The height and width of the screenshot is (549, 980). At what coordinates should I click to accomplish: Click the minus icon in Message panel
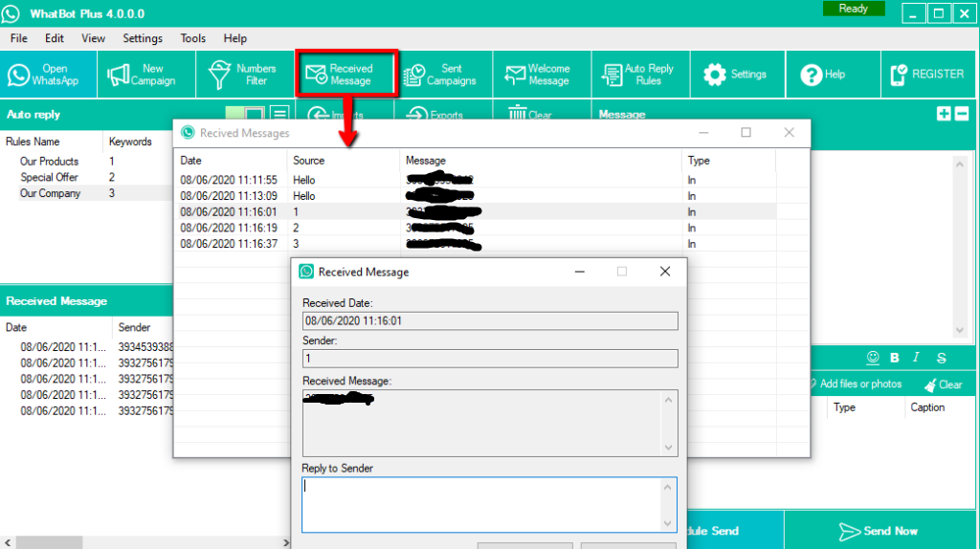tap(962, 114)
